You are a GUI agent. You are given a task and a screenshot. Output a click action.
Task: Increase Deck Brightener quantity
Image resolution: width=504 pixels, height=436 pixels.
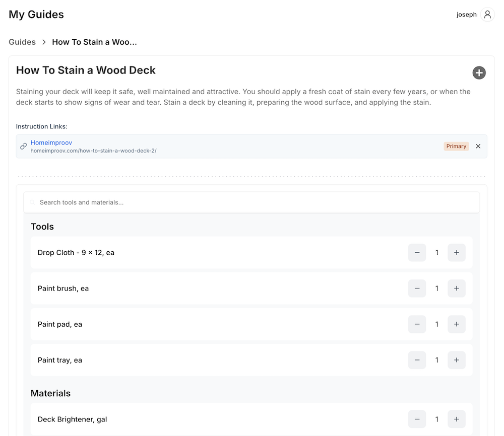click(457, 419)
